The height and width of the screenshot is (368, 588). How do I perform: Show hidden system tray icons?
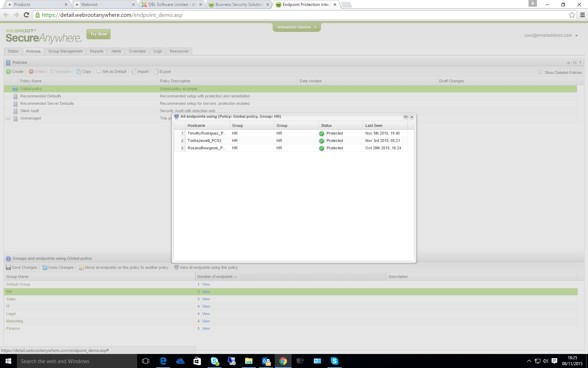(x=529, y=361)
